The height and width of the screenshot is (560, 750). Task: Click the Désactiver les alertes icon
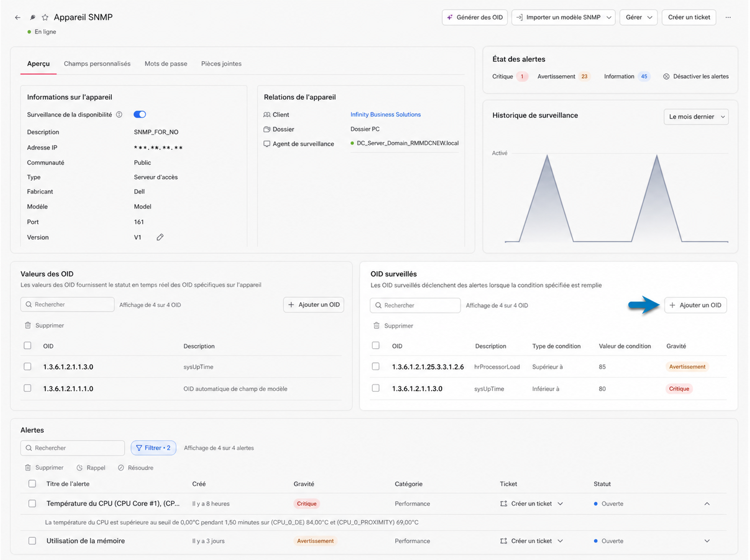[666, 77]
